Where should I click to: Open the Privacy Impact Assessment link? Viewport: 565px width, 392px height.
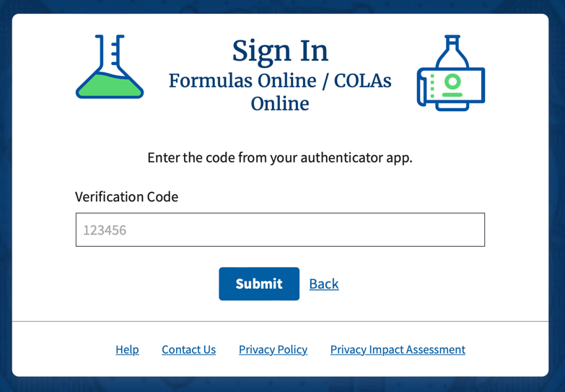[398, 349]
